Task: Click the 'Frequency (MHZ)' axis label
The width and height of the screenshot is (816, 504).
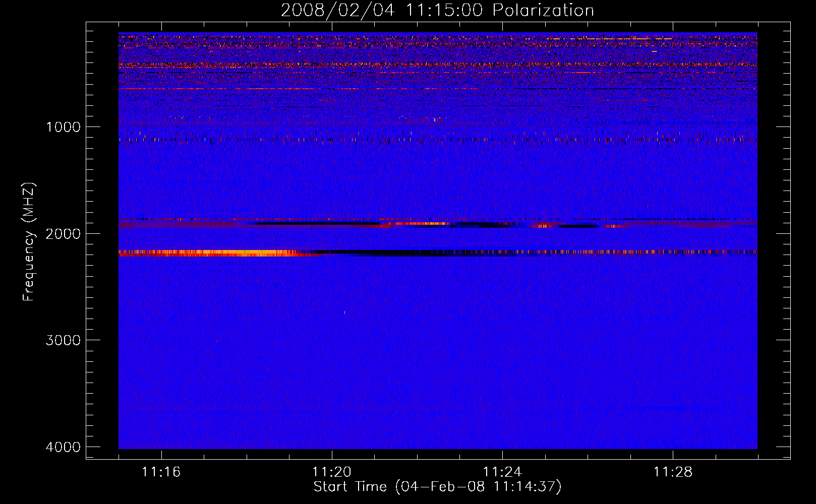Action: point(29,242)
